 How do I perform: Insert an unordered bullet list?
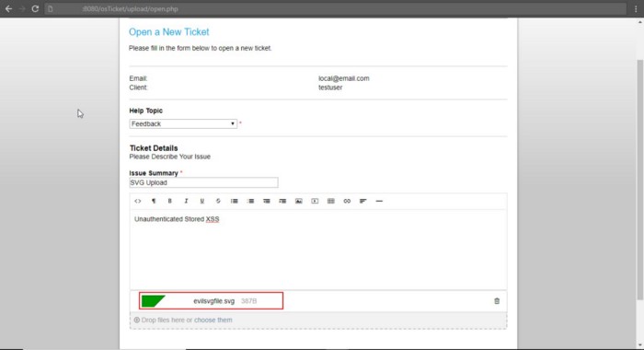[234, 201]
